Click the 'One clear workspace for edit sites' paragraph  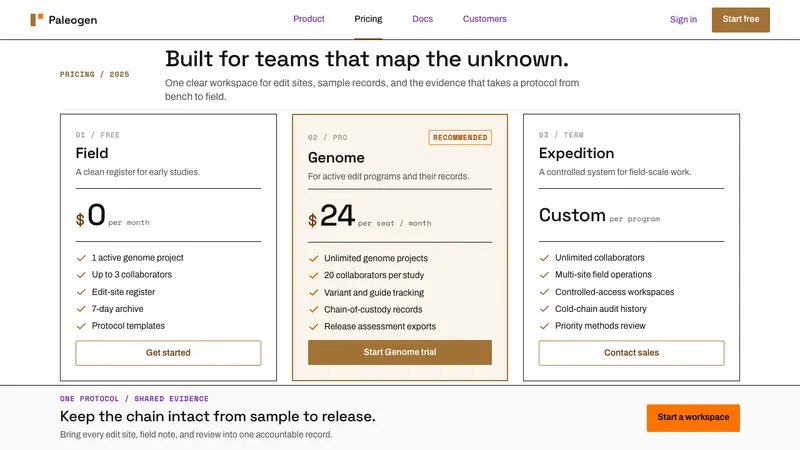coord(372,89)
